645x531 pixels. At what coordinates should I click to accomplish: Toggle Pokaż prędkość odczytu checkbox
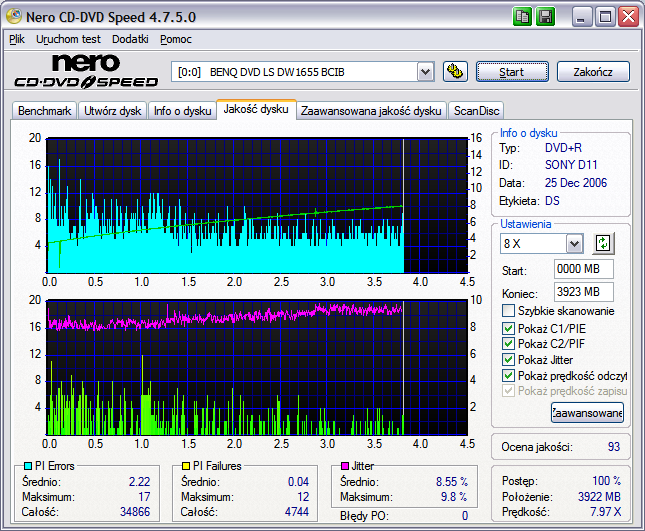508,376
